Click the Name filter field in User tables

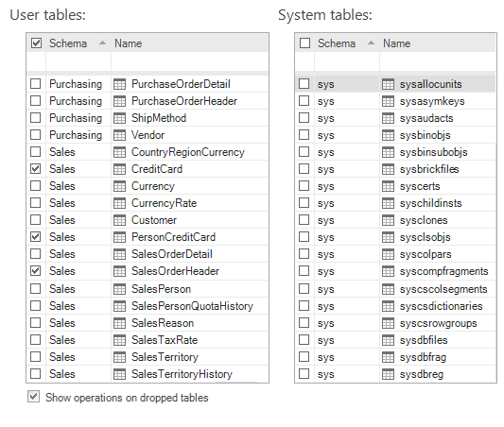(x=190, y=61)
